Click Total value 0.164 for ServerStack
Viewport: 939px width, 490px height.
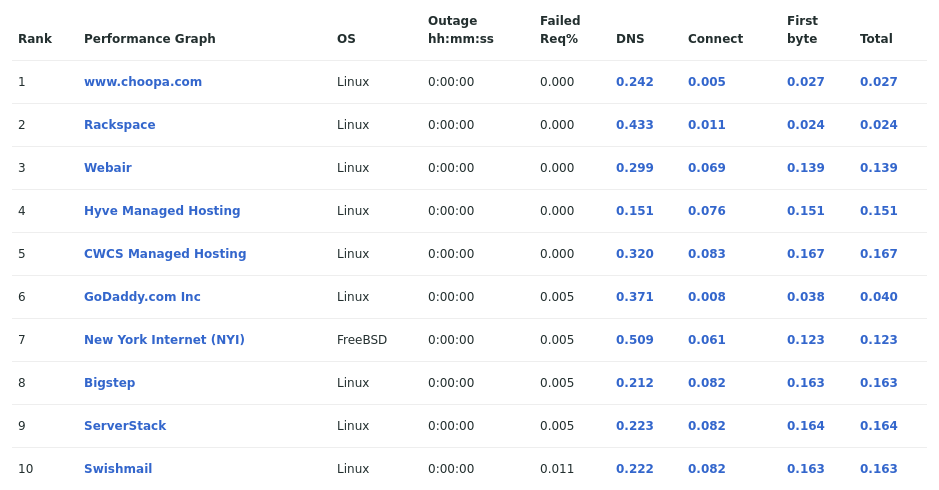pyautogui.click(x=879, y=426)
